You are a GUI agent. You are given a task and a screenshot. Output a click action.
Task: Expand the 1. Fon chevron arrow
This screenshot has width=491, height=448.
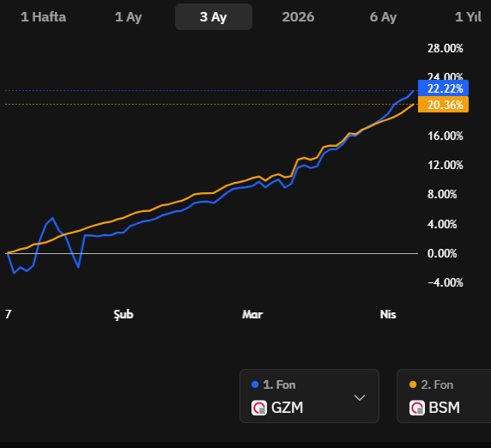point(360,397)
